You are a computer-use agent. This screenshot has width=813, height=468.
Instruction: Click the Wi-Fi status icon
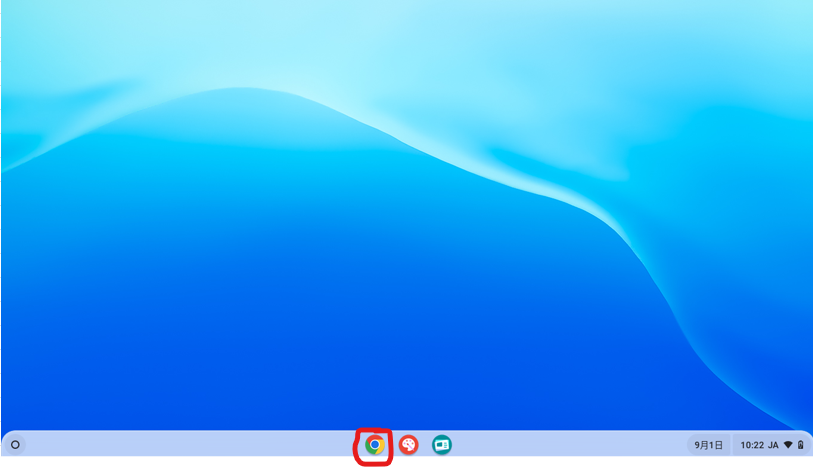(788, 445)
